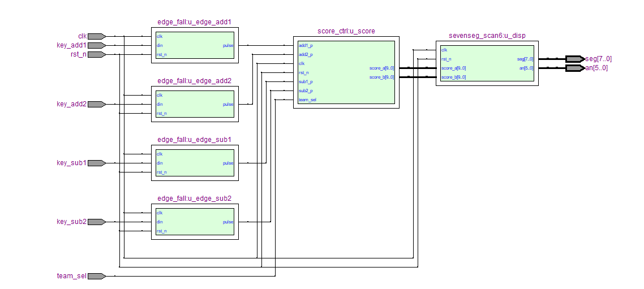
Task: Select the pulse port of u_edge_add1
Action: click(x=228, y=46)
